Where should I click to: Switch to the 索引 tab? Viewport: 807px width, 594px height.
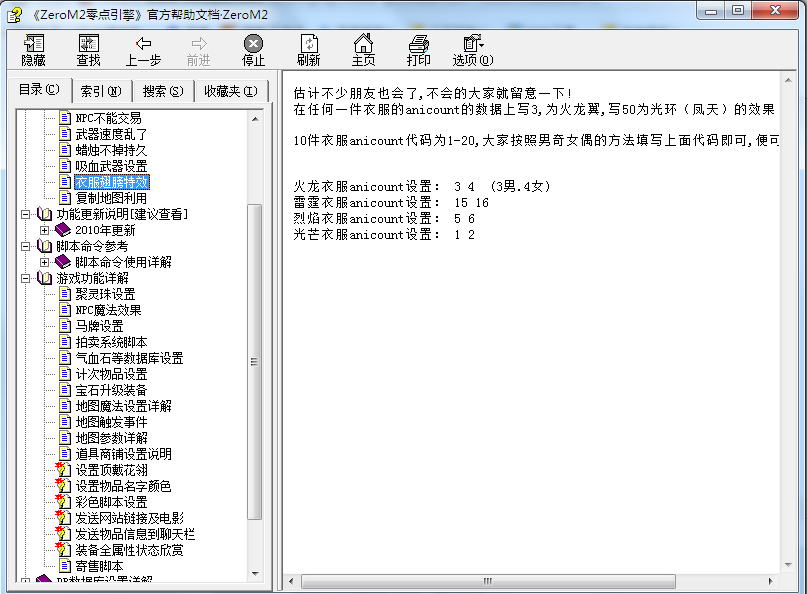click(100, 91)
